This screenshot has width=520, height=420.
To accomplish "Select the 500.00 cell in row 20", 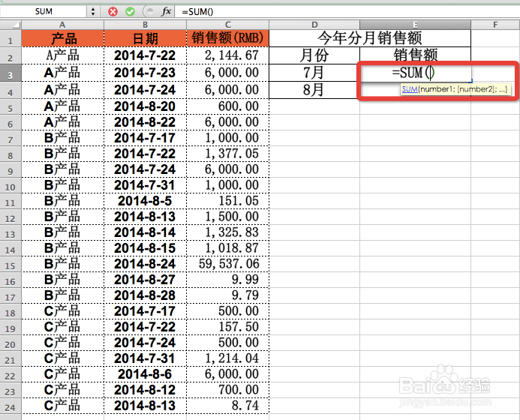I will tap(228, 343).
